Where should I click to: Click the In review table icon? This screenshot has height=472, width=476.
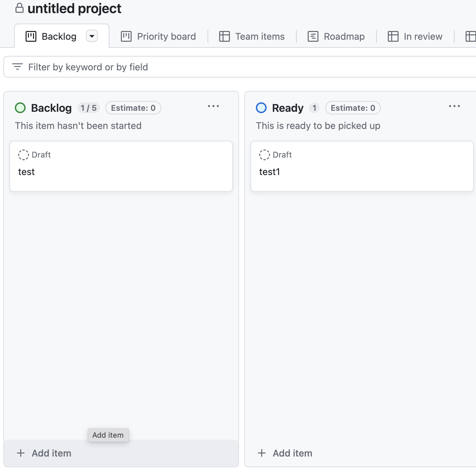(x=393, y=36)
